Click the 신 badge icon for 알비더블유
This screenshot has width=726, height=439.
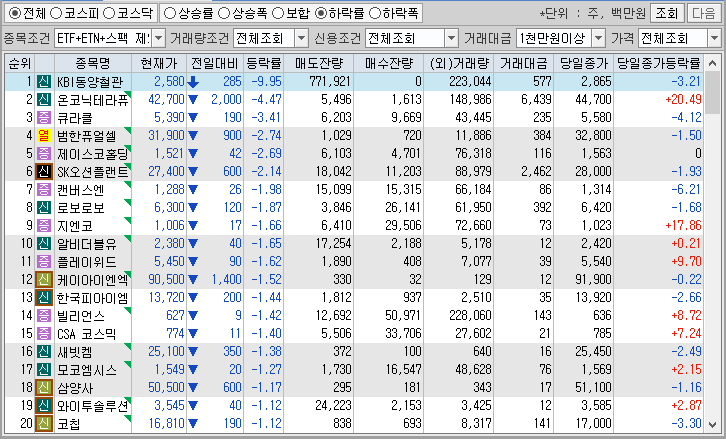click(44, 243)
